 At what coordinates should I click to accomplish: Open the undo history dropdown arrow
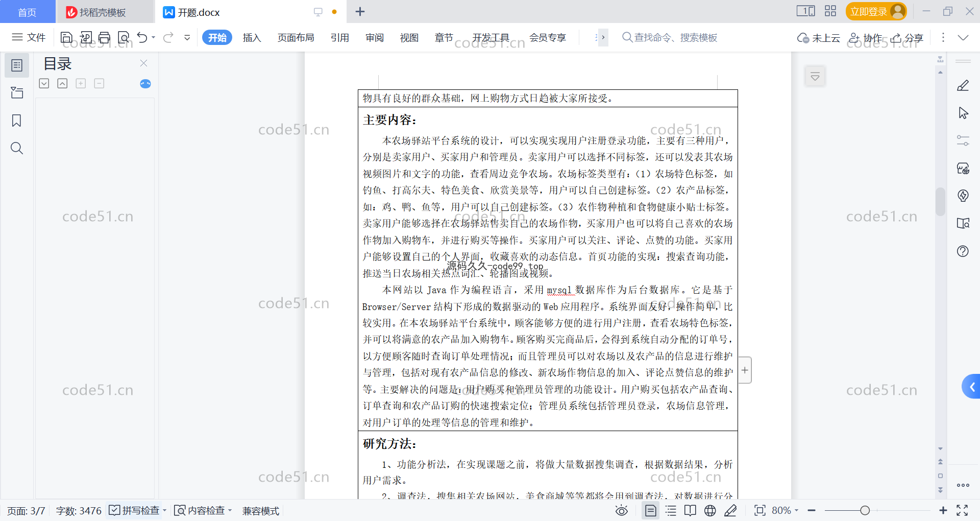click(x=153, y=37)
